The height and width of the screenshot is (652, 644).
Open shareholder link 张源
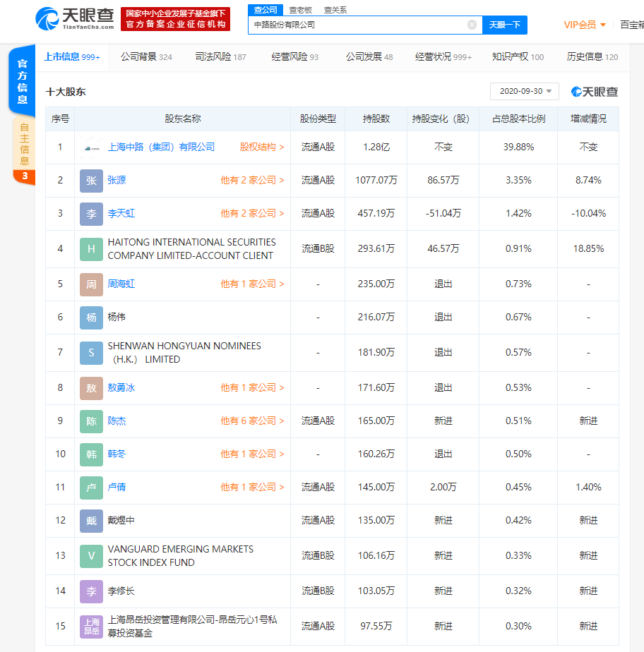[x=117, y=181]
